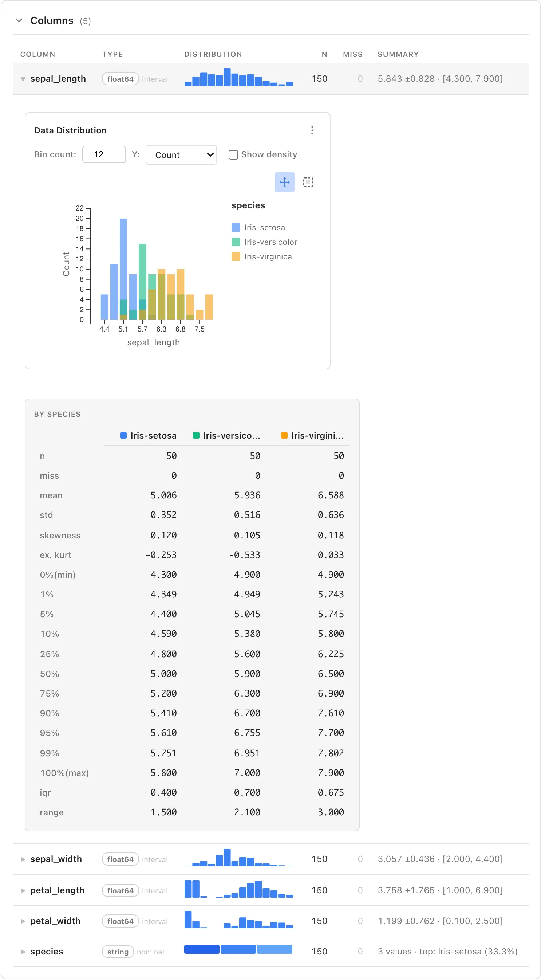Click the sepal_width mini histogram
This screenshot has width=541, height=980.
239,858
